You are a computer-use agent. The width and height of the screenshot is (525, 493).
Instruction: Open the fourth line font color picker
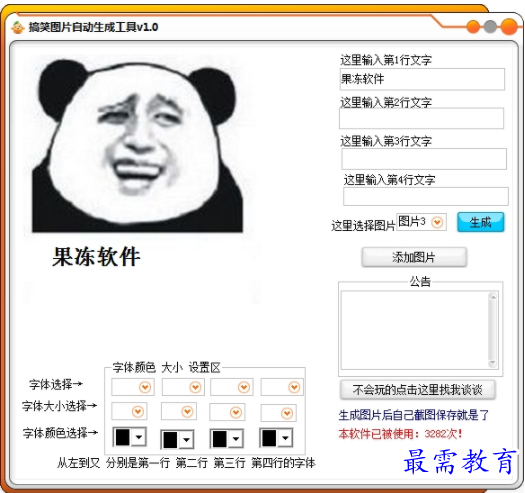(276, 438)
